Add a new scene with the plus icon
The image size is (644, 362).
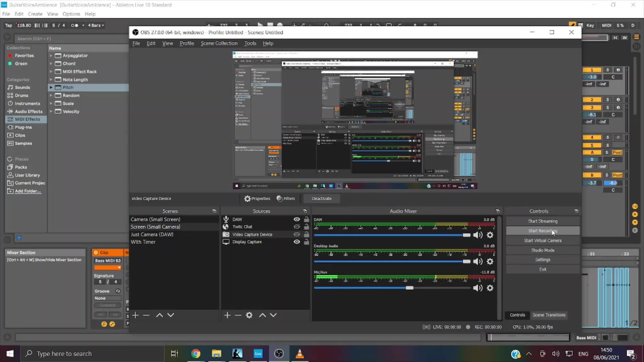(x=136, y=315)
